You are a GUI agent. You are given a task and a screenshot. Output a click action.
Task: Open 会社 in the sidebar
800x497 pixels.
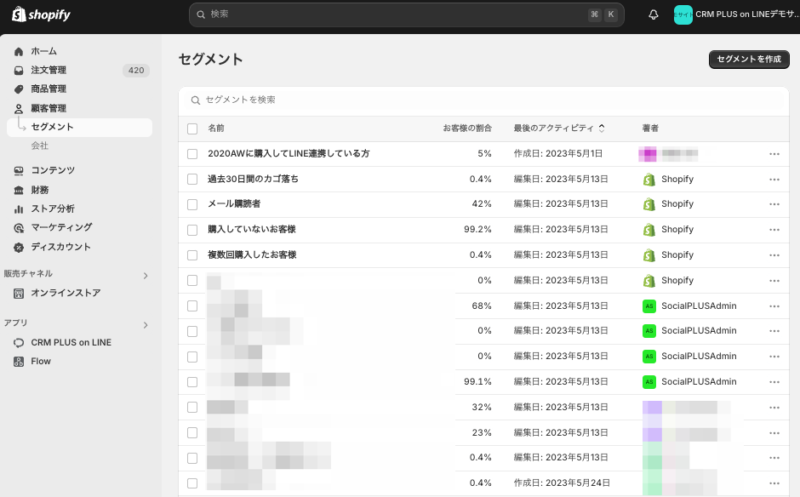pos(40,146)
